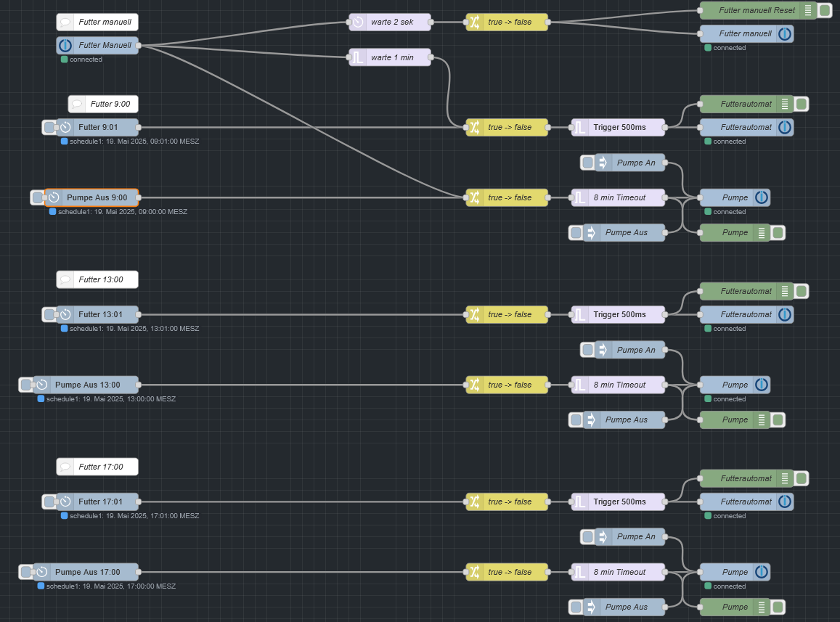Select the Trigger 500ms node at 17:01
Screen dimensions: 840x622
[619, 502]
